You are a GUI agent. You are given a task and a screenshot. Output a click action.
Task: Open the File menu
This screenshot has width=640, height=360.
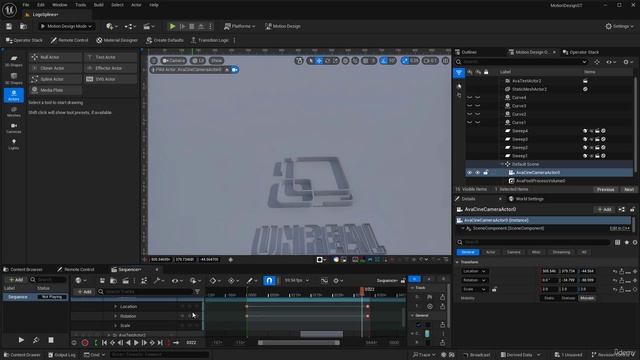pos(26,5)
